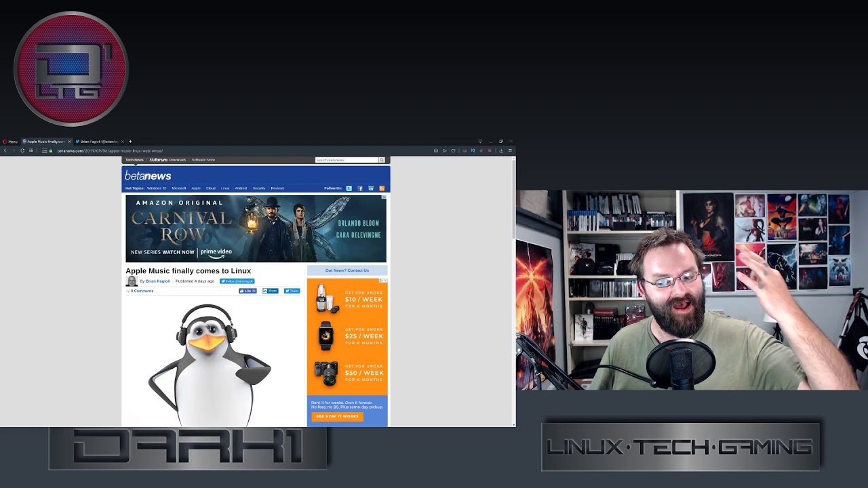
Task: Click the search magnifier button
Action: tap(382, 160)
